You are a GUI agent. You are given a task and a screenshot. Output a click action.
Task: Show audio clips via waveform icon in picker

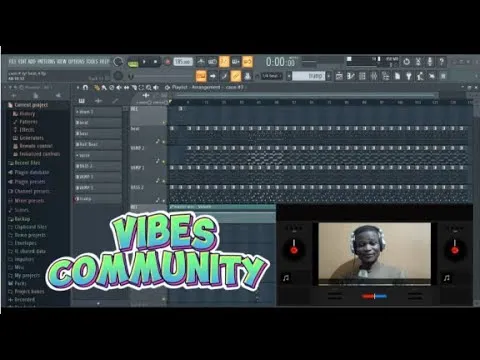(98, 101)
